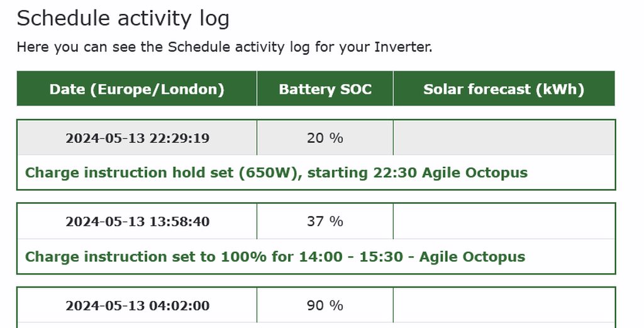The width and height of the screenshot is (644, 328).
Task: Select the "Battery SOC" column header
Action: pos(325,89)
